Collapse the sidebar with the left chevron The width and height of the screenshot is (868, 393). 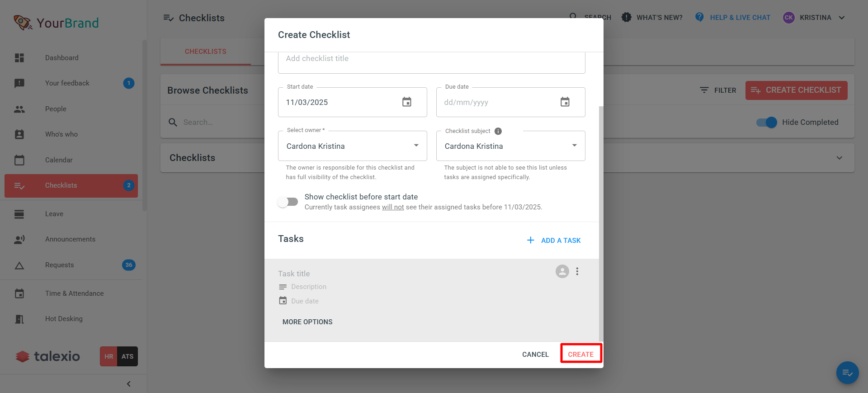[x=129, y=384]
